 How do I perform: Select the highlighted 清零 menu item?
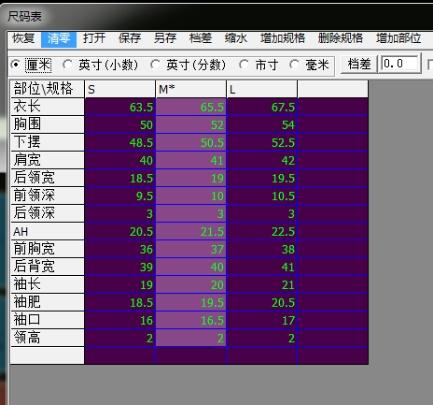59,39
